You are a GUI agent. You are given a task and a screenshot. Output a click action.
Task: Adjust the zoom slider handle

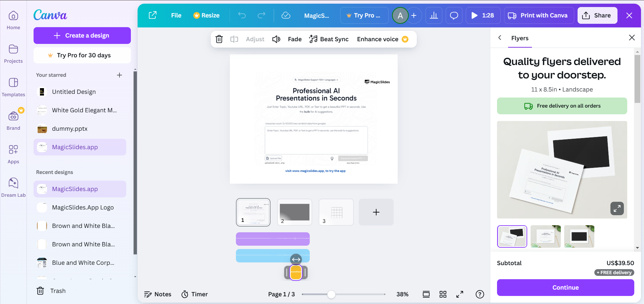pos(331,294)
